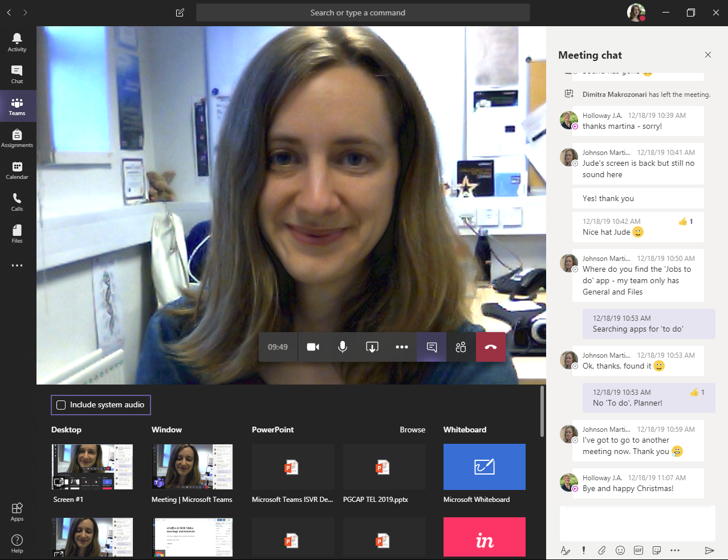728x560 pixels.
Task: Show meeting participants panel
Action: click(461, 347)
